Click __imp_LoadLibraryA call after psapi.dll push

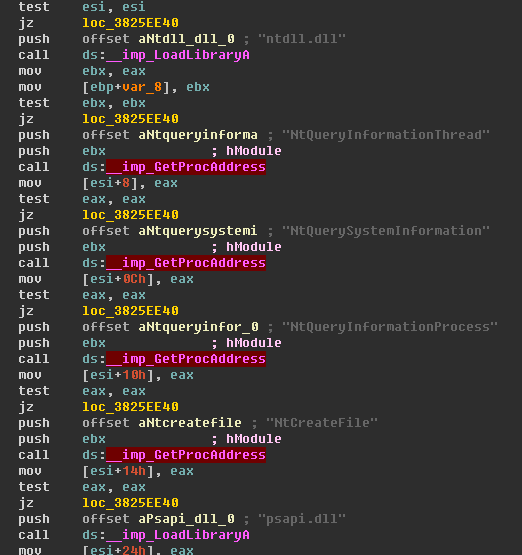click(x=178, y=535)
